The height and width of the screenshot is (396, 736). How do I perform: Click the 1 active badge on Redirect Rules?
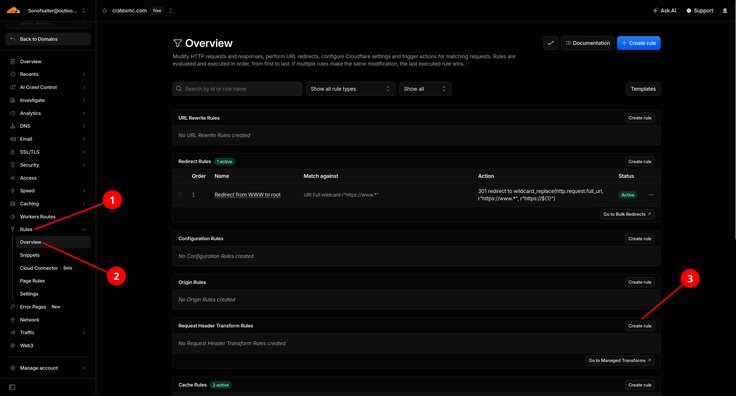click(x=224, y=162)
